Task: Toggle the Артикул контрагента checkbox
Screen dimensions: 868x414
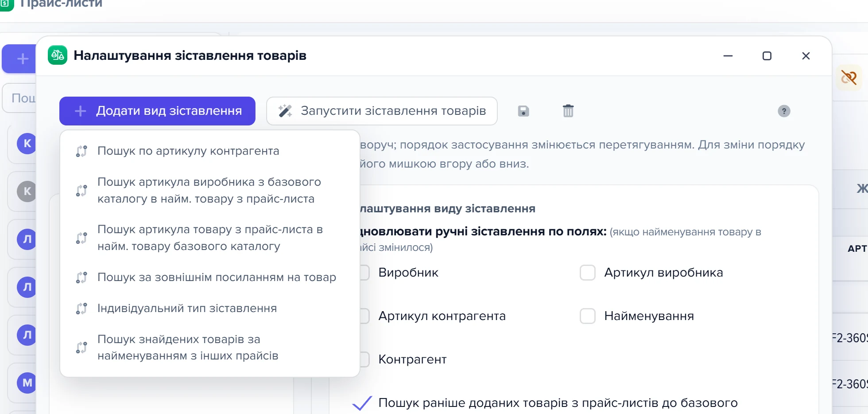Action: (364, 316)
